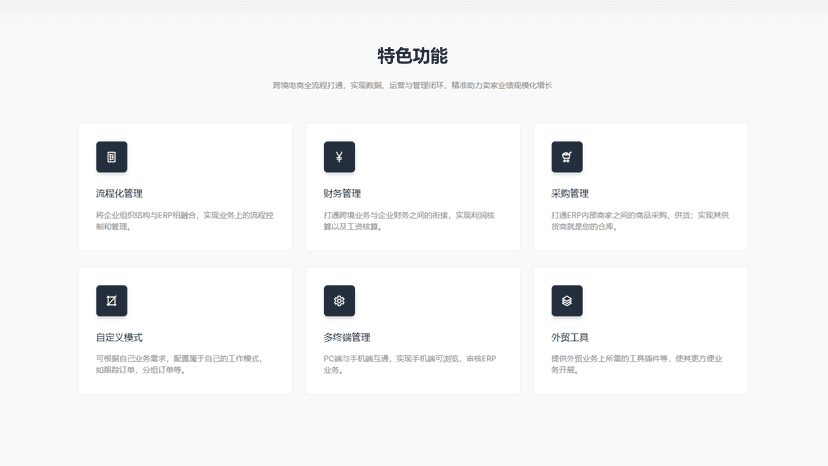
Task: Click description starting 将企业组织结构与ERP
Action: click(x=185, y=221)
